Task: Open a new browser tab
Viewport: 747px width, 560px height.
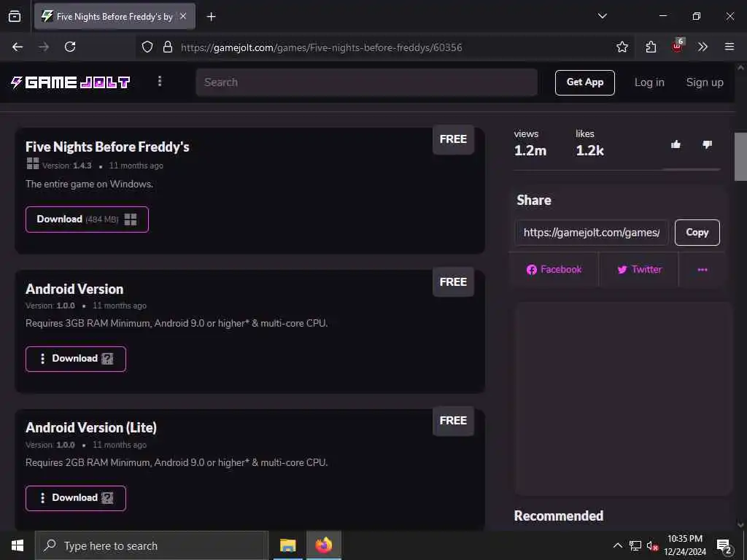Action: click(x=211, y=17)
